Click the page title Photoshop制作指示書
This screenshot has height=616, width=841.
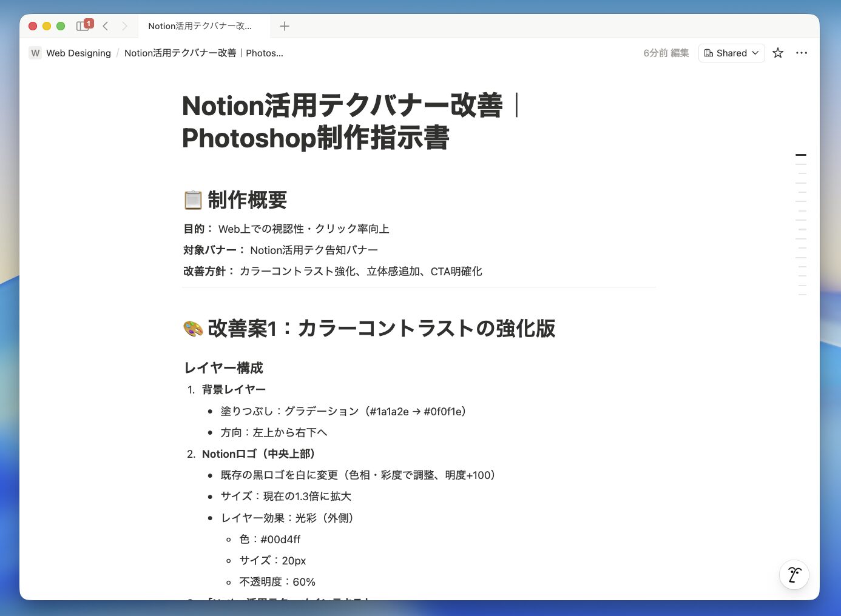tap(315, 138)
